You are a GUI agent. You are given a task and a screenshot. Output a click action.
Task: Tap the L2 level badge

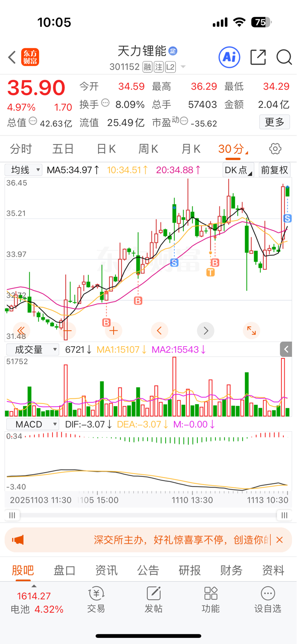click(x=170, y=67)
